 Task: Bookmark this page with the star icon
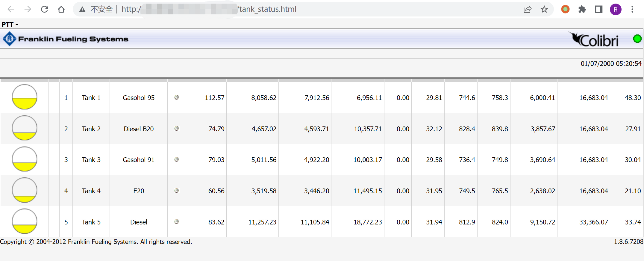click(544, 9)
